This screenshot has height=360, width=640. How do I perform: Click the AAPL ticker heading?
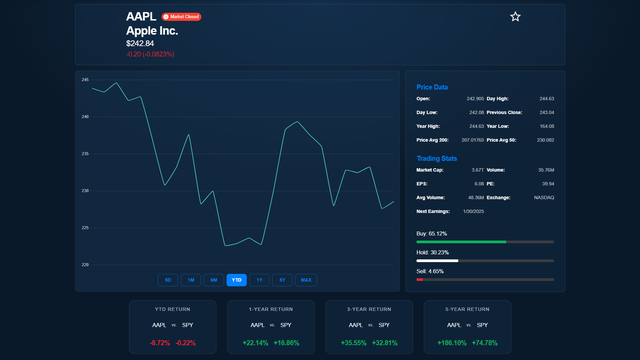tap(141, 16)
